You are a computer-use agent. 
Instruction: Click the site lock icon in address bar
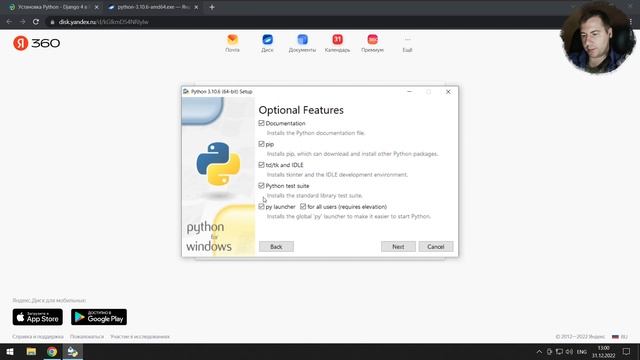point(52,22)
